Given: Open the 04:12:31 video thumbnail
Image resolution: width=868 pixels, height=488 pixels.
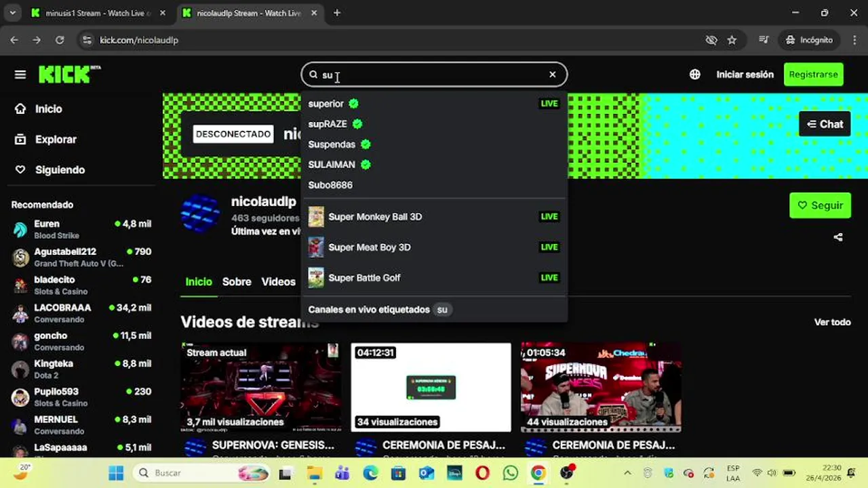Looking at the screenshot, I should tap(431, 387).
